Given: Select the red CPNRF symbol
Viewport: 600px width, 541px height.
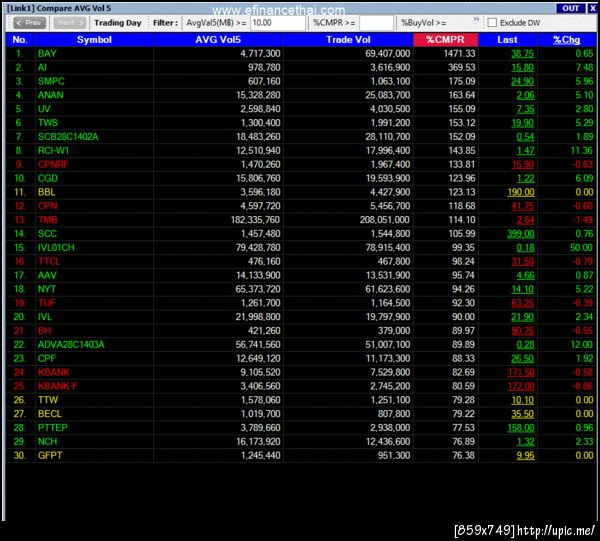Looking at the screenshot, I should 53,164.
